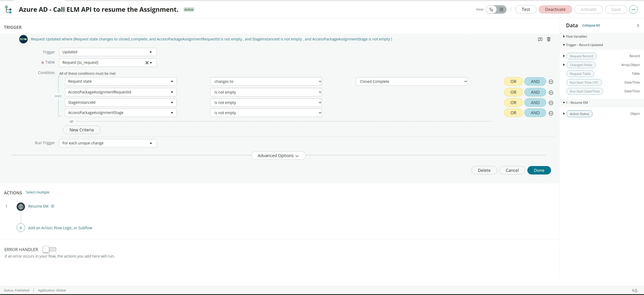
Task: Collapse the 1 - Resume EM section
Action: click(x=564, y=103)
